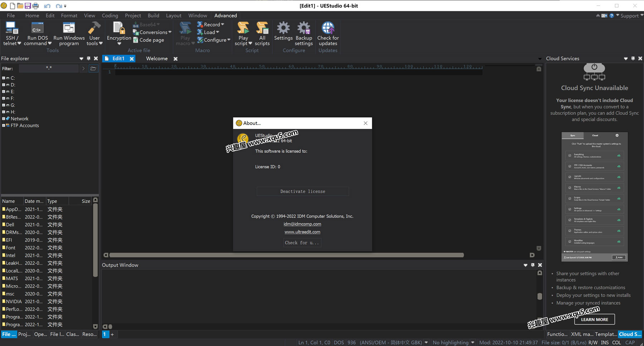
Task: Toggle pin on Output Window panel
Action: pyautogui.click(x=533, y=265)
